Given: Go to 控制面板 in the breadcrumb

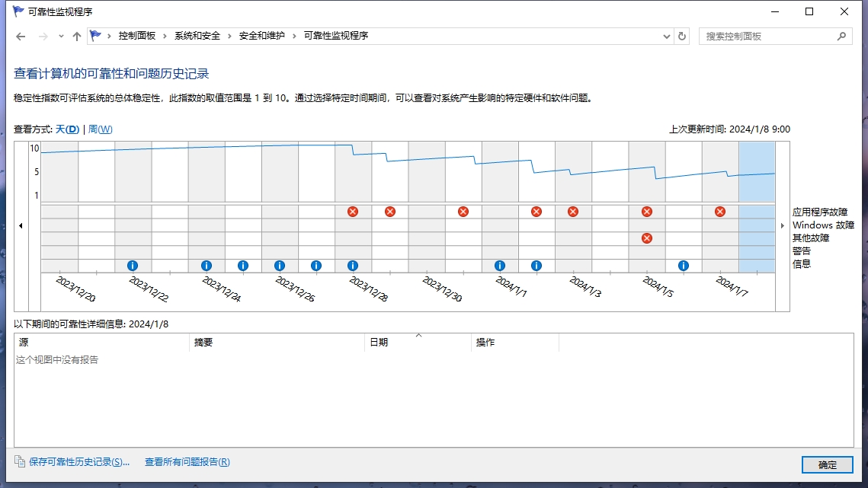Looking at the screenshot, I should coord(137,36).
